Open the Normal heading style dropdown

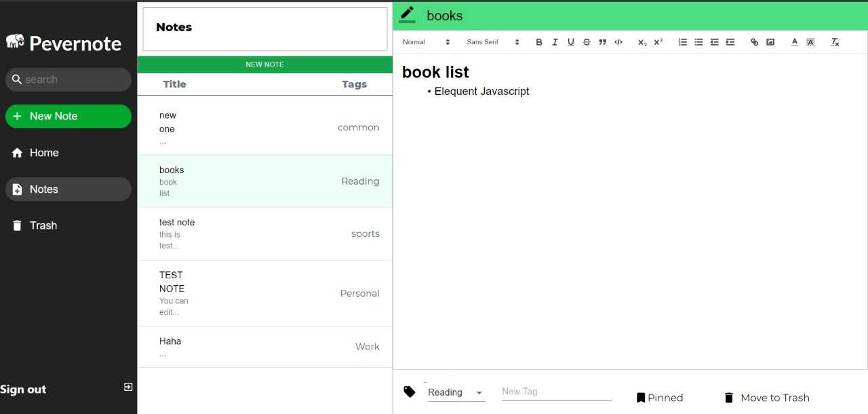[x=426, y=42]
